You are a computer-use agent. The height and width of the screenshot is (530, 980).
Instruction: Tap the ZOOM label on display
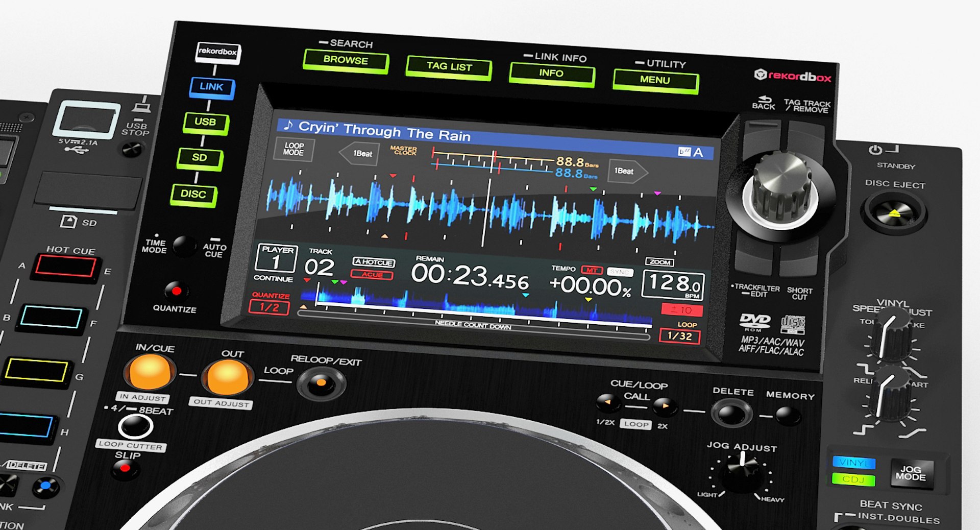click(660, 262)
